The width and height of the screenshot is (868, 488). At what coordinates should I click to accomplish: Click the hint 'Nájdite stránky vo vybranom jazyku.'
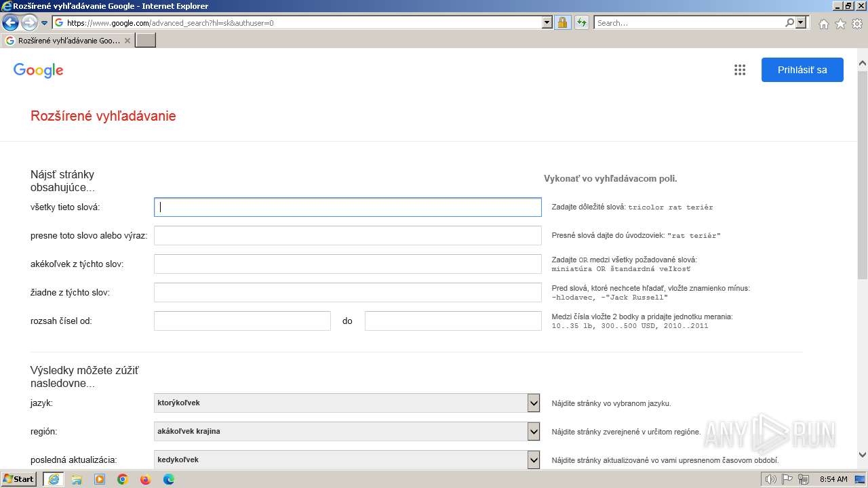coord(611,403)
